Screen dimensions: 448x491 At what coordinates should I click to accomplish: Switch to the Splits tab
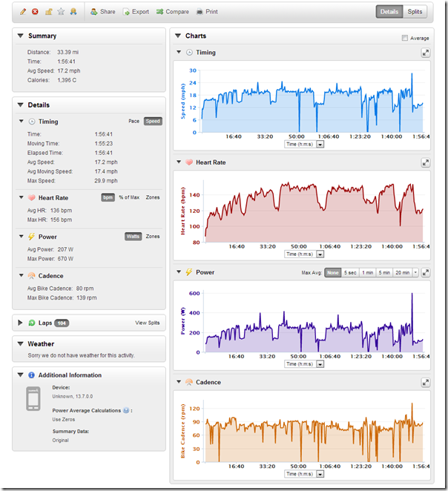(416, 12)
